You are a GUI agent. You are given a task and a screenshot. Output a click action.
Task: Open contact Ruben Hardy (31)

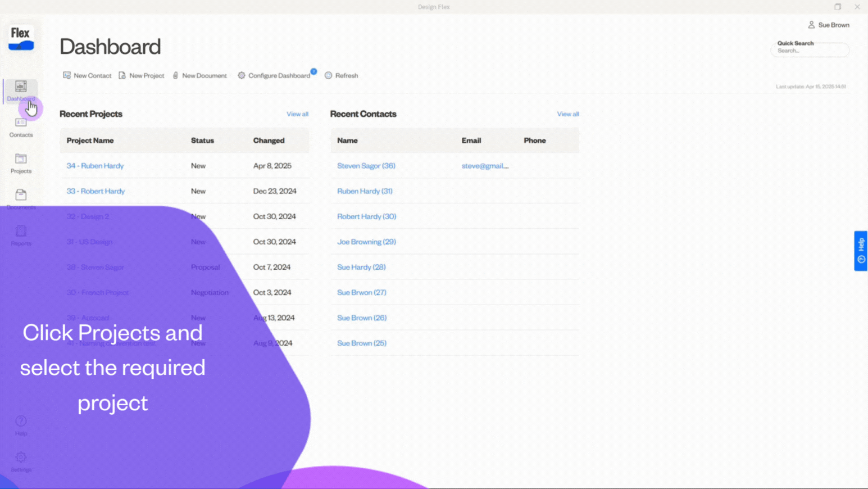[x=365, y=191]
